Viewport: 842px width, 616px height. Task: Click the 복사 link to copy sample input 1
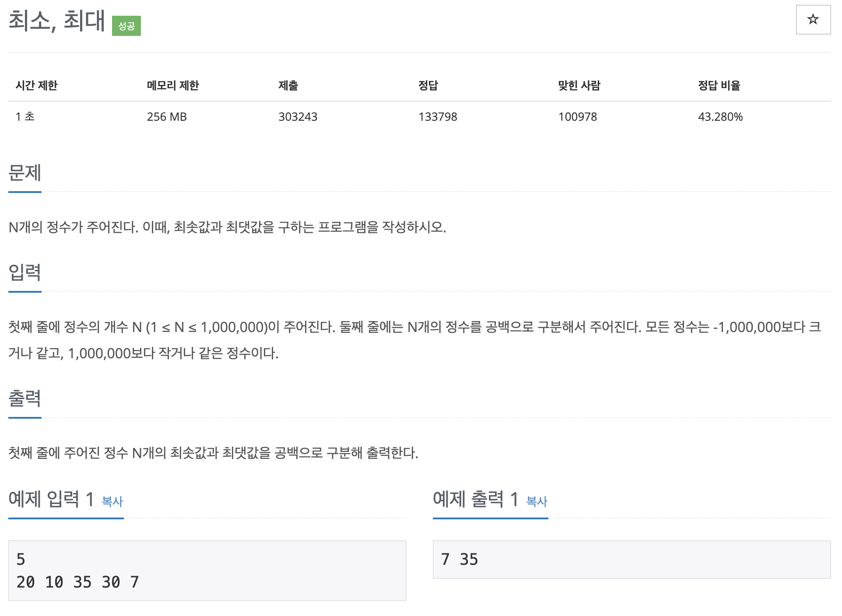112,502
